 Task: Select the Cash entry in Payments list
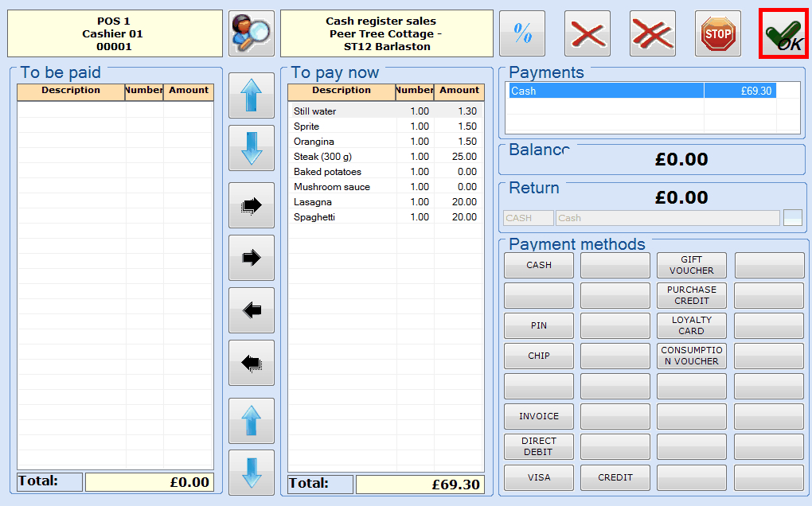click(x=605, y=91)
